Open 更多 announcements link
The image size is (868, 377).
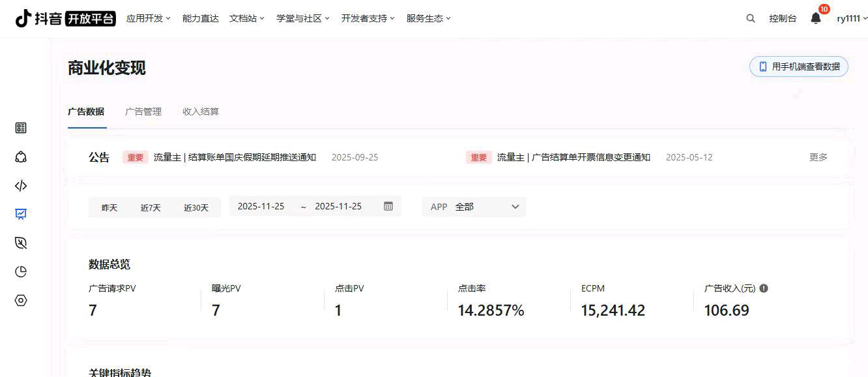click(818, 157)
